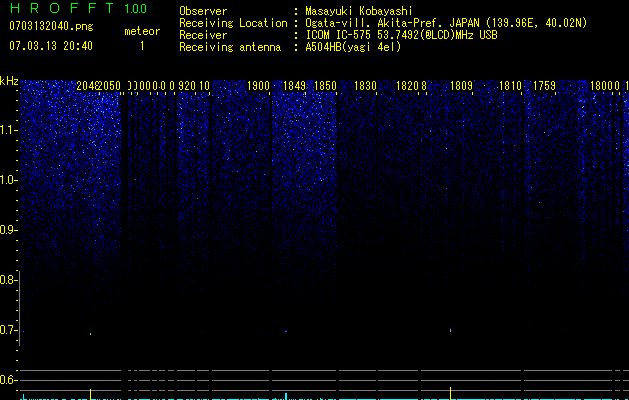Viewport: 629px width, 400px height.
Task: Click the 1810 time label
Action: click(x=510, y=86)
